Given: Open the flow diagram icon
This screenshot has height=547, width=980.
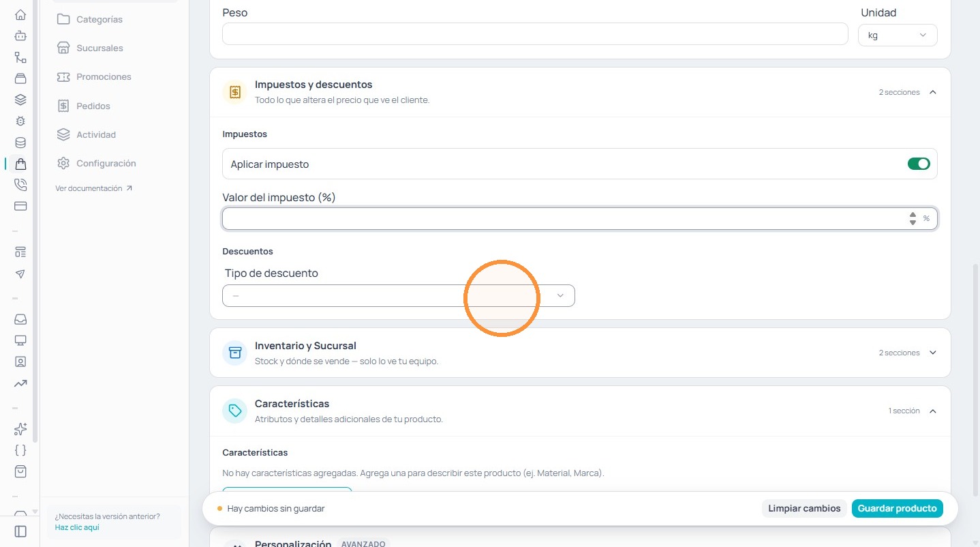Looking at the screenshot, I should (20, 57).
